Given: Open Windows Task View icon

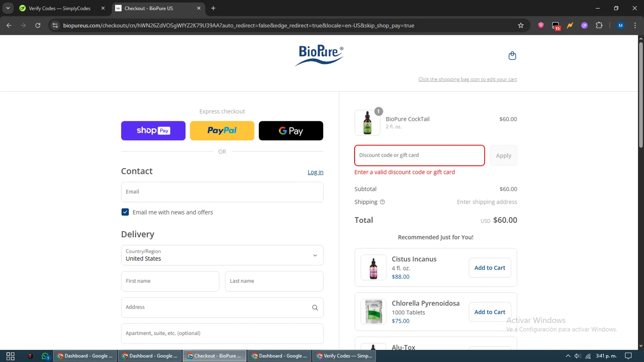Looking at the screenshot, I should pyautogui.click(x=10, y=356).
